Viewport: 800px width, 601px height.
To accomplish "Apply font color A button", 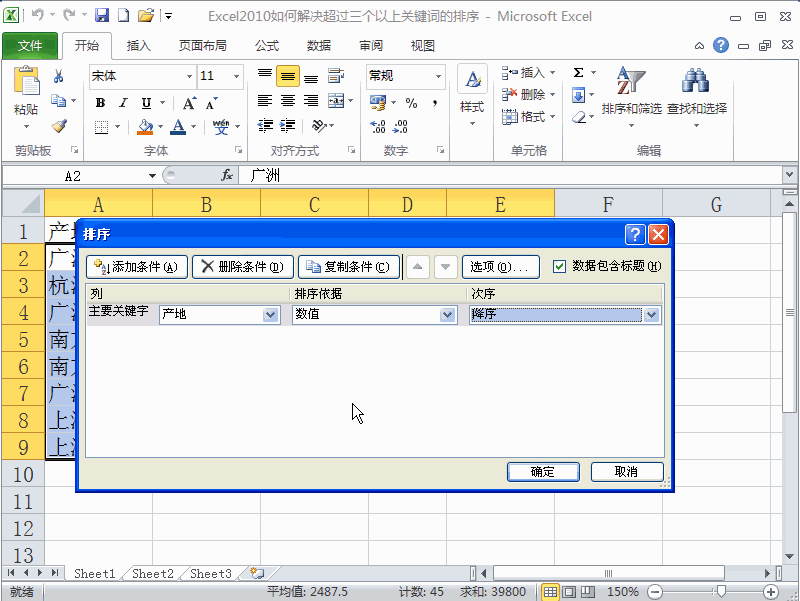I will tap(178, 127).
